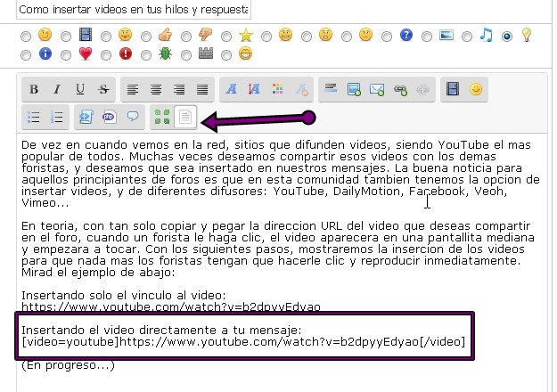Insert an image into the message
The image size is (557, 392).
354,89
